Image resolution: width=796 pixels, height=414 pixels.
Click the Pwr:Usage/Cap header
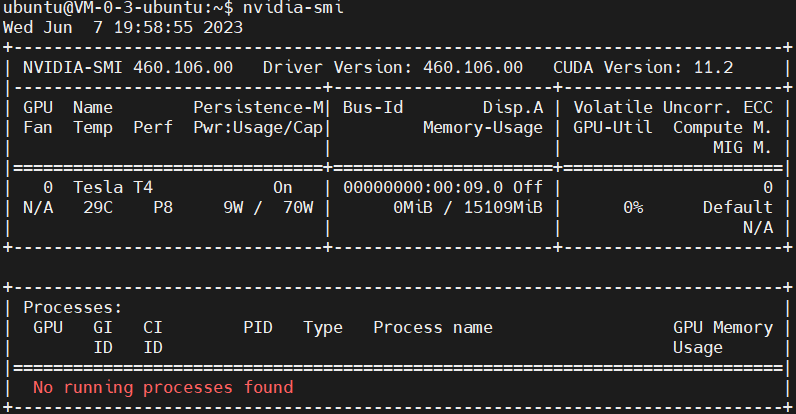coord(258,127)
